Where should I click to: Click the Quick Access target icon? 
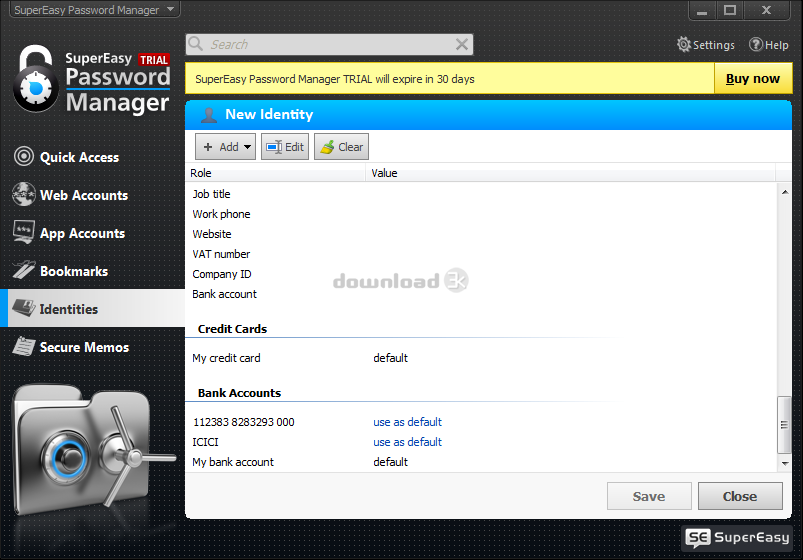pyautogui.click(x=24, y=156)
